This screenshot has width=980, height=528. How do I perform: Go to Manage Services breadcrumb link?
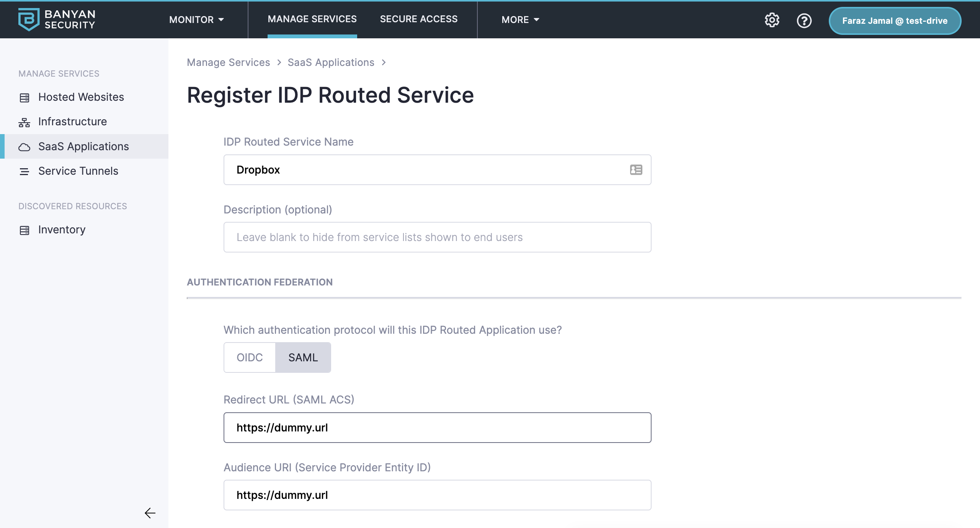click(x=228, y=62)
